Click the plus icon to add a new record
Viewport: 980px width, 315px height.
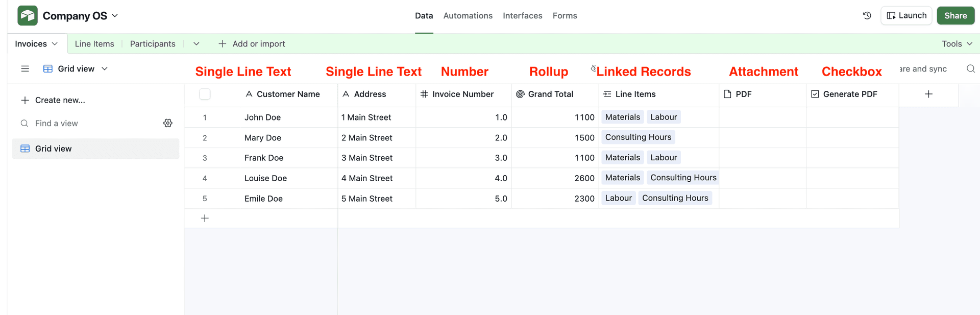pyautogui.click(x=205, y=218)
